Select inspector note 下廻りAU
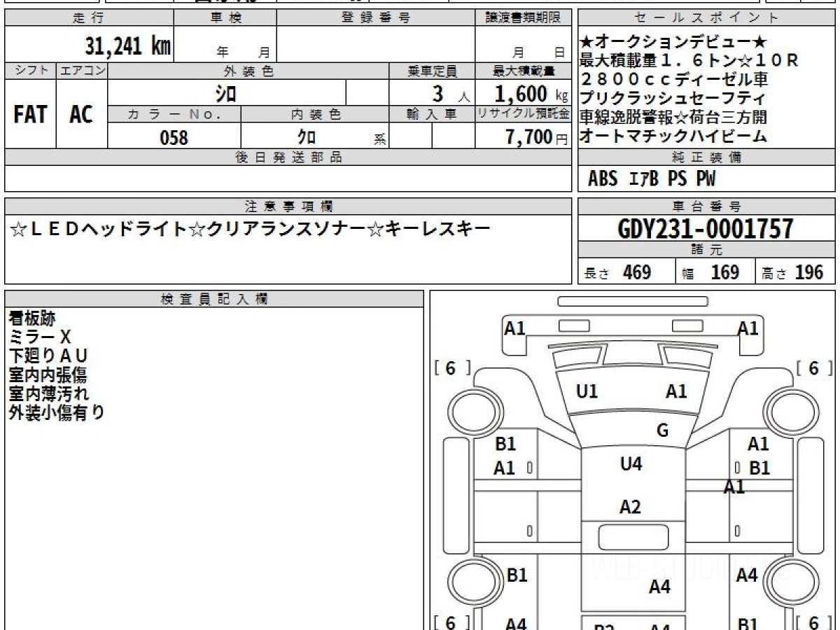The width and height of the screenshot is (840, 630). 48,356
